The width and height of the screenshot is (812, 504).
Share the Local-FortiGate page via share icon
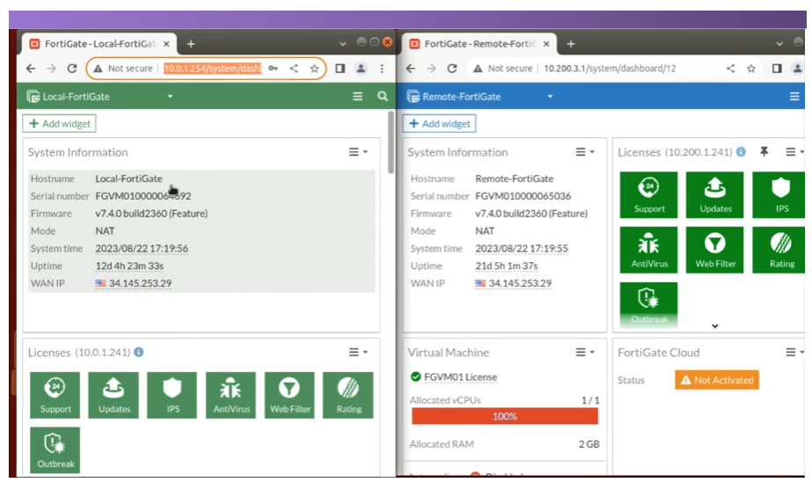[x=294, y=69]
